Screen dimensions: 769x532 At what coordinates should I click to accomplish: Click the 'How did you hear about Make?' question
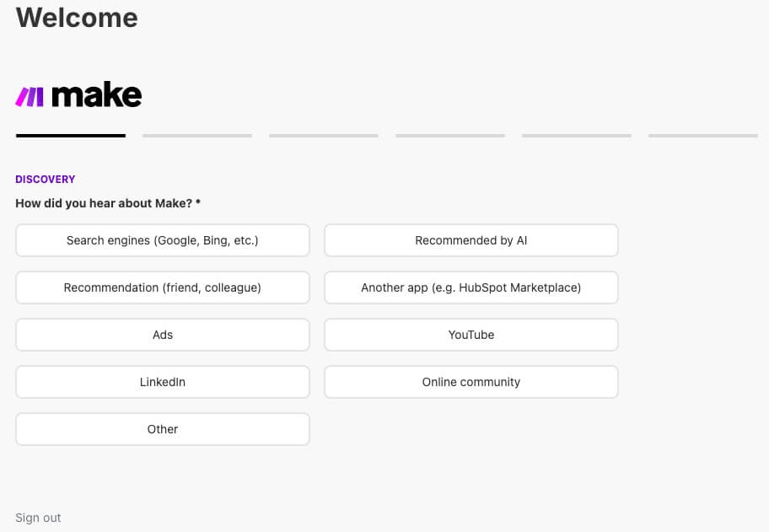pos(108,203)
